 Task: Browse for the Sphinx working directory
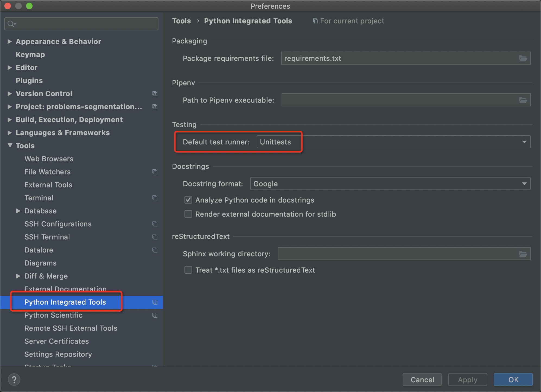pyautogui.click(x=523, y=254)
